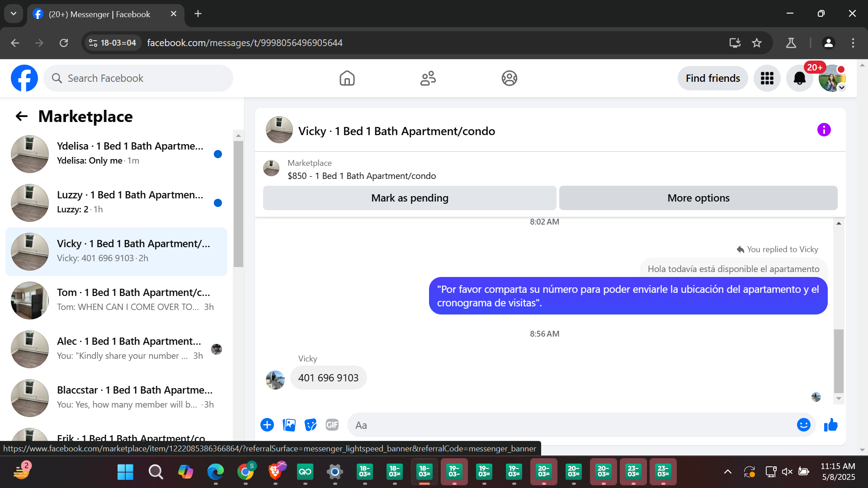Go back from Marketplace chats list

point(22,116)
